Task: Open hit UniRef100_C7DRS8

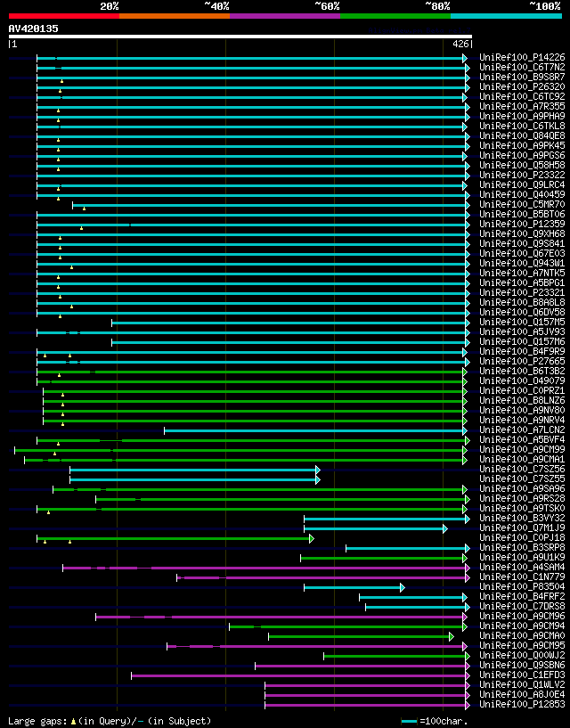Action: 522,606
